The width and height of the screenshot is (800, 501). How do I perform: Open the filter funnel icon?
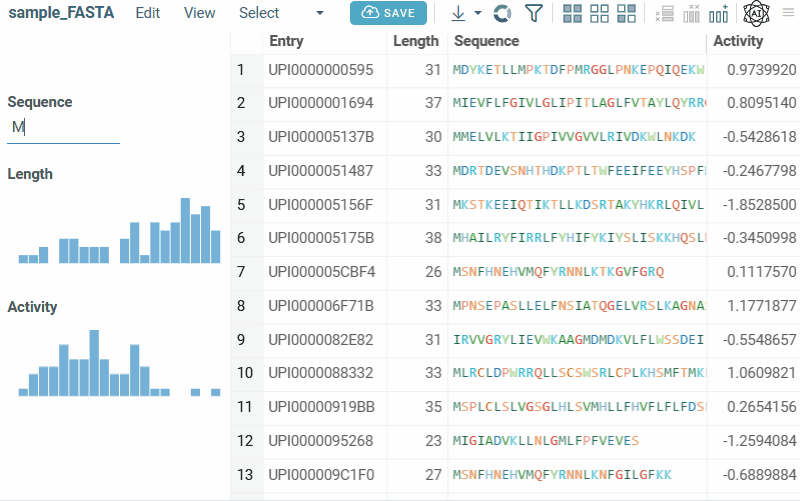[534, 13]
